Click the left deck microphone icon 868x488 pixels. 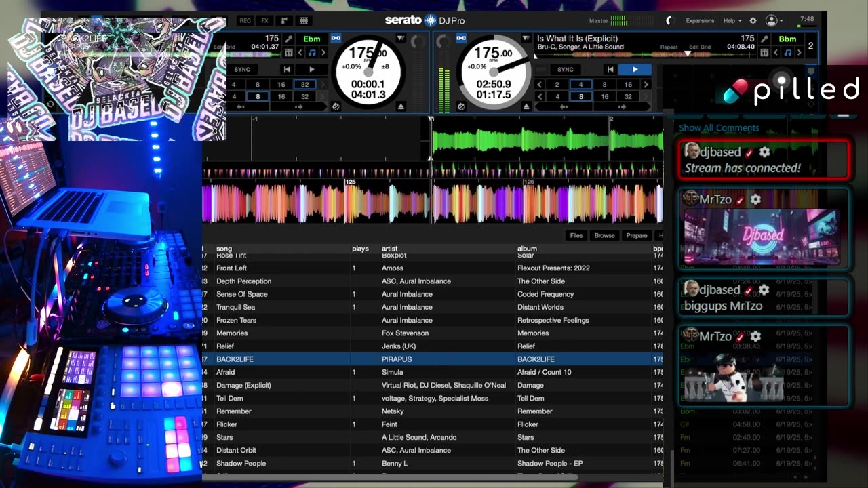289,39
